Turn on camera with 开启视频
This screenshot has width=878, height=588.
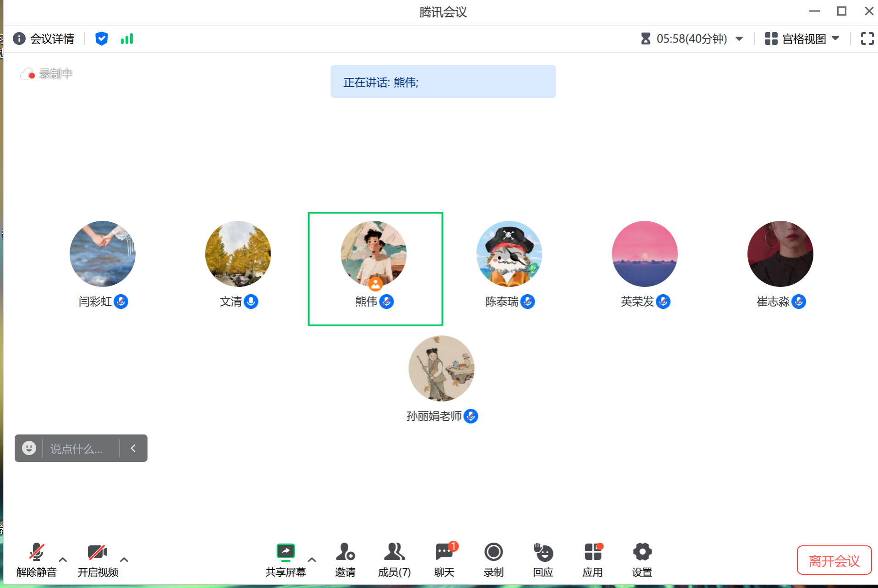coord(98,560)
